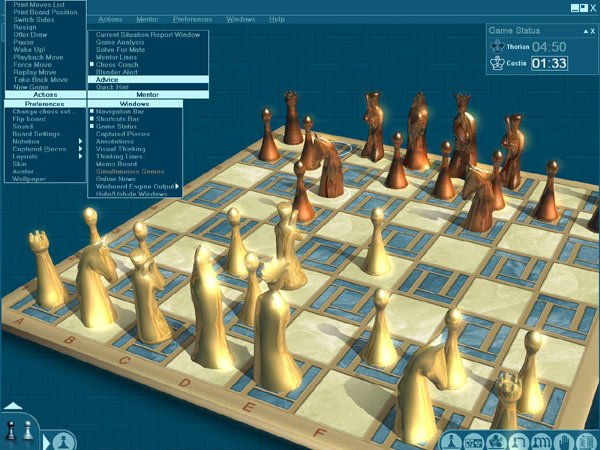Click the hand icon in the bottom shortcuts bar
Viewport: 600px width, 450px height.
(x=565, y=441)
